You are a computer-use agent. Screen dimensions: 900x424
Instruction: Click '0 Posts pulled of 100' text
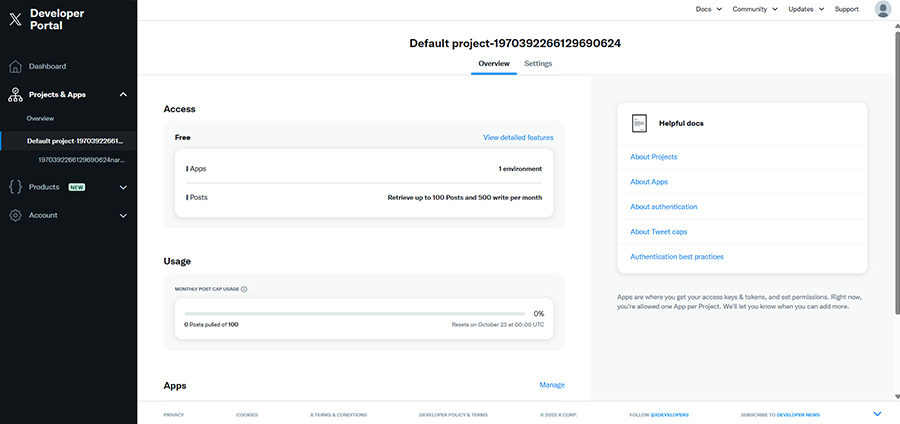coord(211,325)
